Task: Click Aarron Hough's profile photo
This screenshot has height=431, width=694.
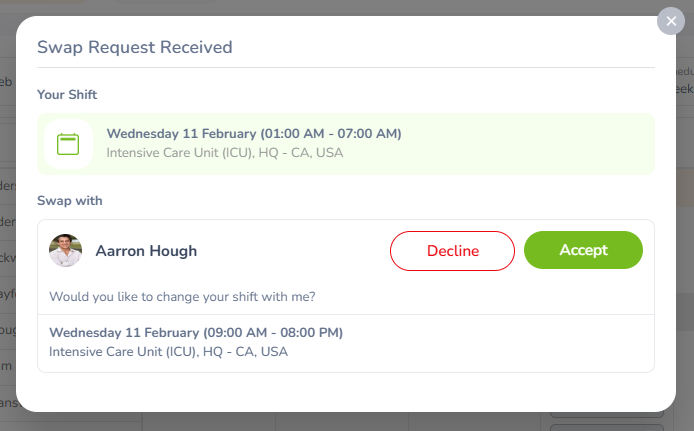Action: [65, 251]
